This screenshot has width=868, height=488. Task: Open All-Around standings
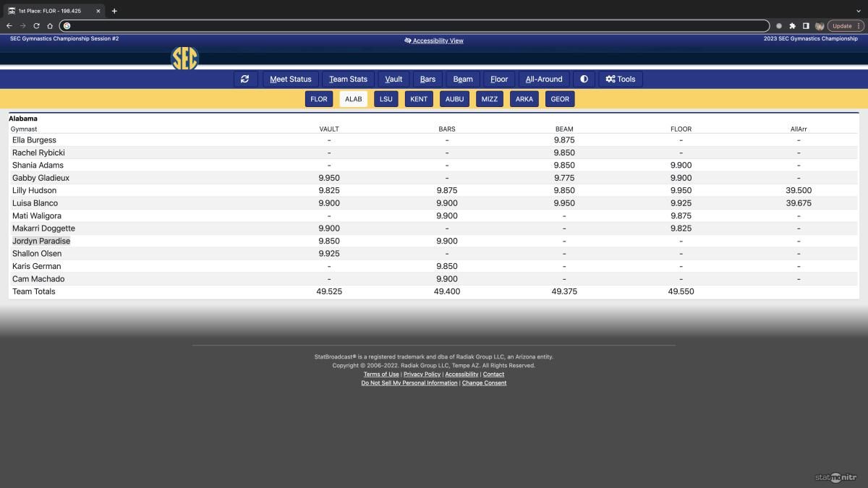544,79
